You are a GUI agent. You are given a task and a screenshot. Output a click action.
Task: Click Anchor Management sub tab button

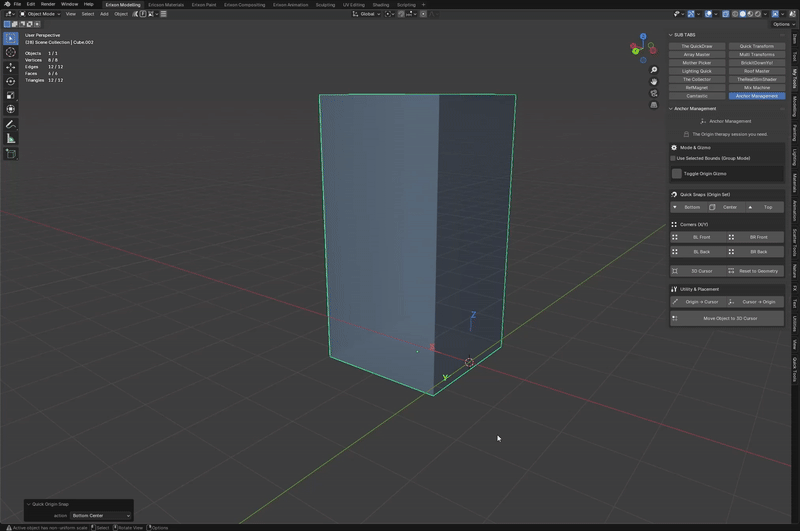pos(757,96)
